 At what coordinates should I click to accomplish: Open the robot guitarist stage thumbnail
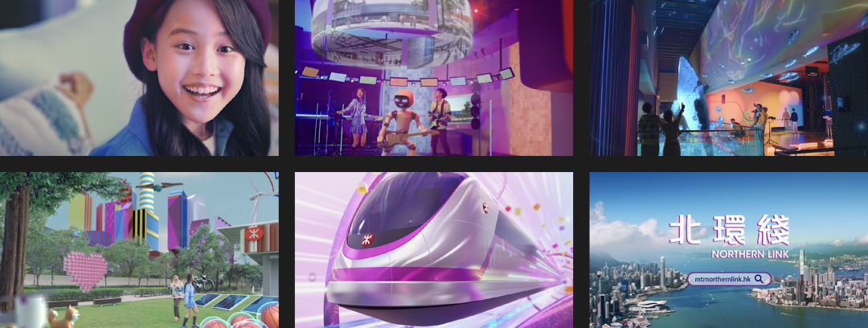434,77
